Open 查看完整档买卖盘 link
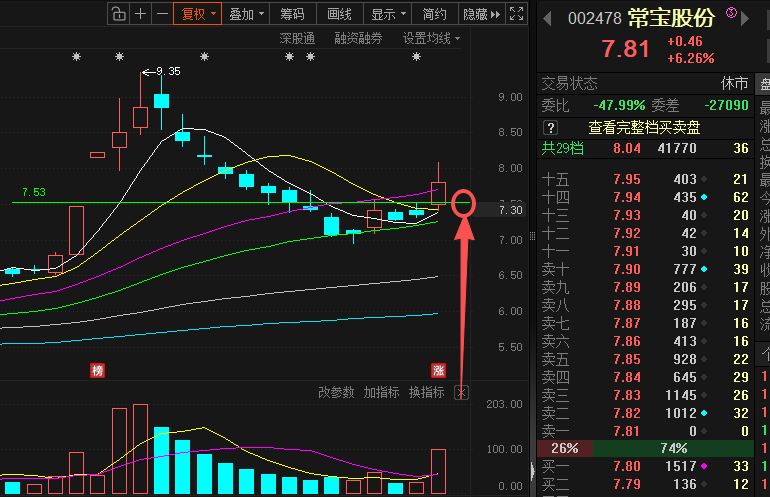This screenshot has width=770, height=497. (644, 128)
